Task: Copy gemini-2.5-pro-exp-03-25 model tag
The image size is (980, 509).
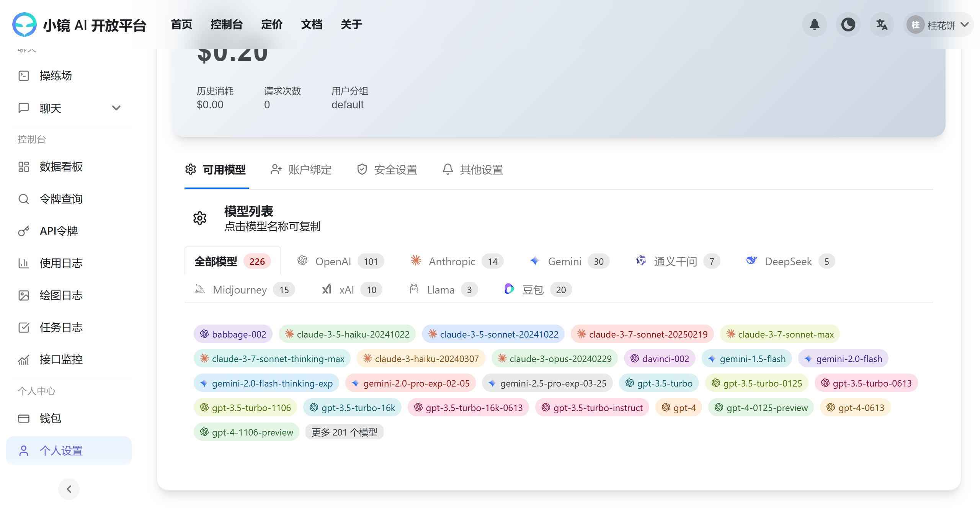Action: click(547, 383)
